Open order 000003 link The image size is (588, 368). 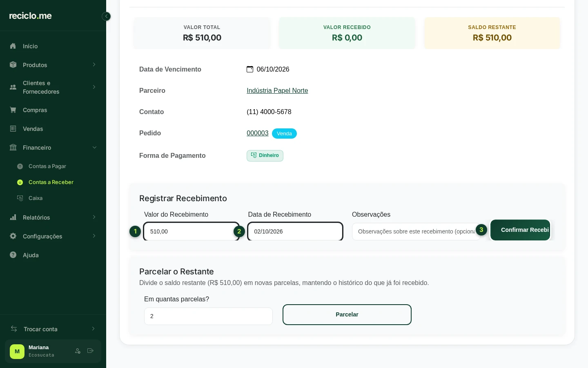[x=258, y=133]
